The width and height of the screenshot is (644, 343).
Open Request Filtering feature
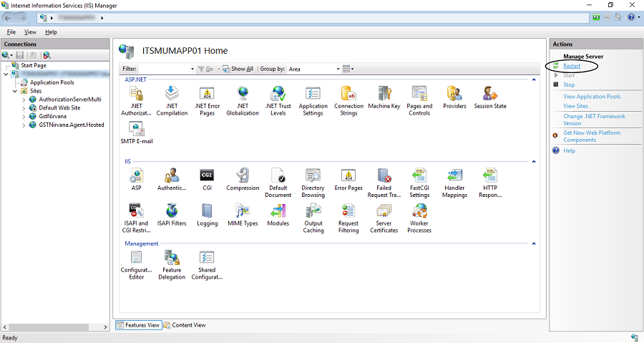pos(348,218)
